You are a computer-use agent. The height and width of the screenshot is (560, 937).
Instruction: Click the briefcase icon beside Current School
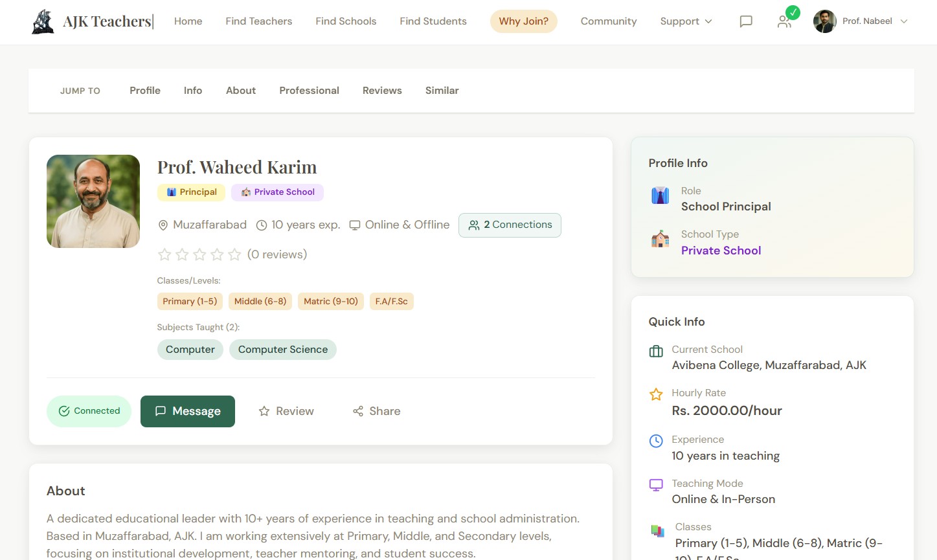click(x=656, y=352)
